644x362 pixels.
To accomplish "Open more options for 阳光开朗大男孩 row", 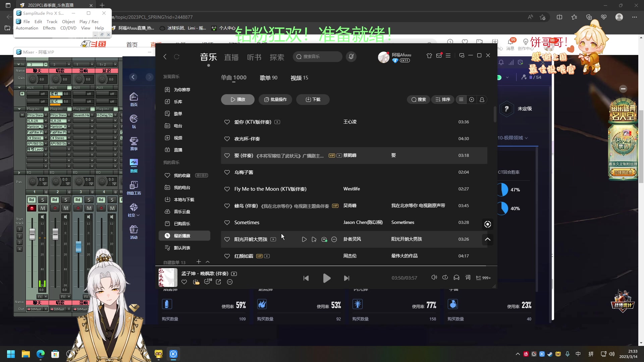I will [334, 239].
